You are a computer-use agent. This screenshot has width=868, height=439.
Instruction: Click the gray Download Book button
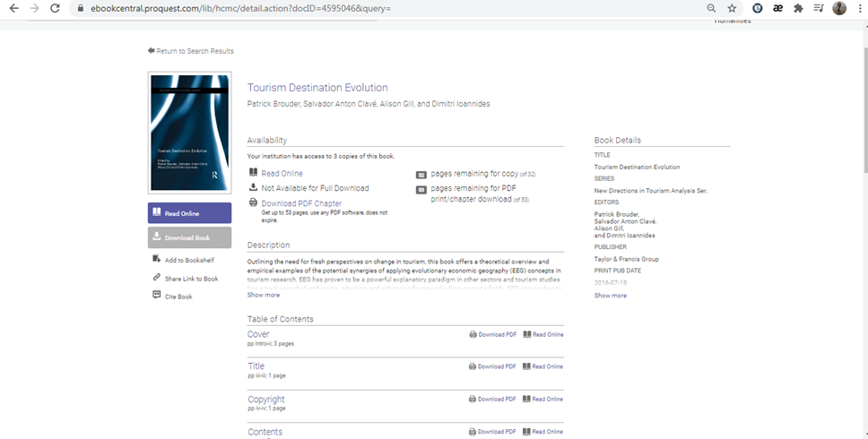pos(189,237)
